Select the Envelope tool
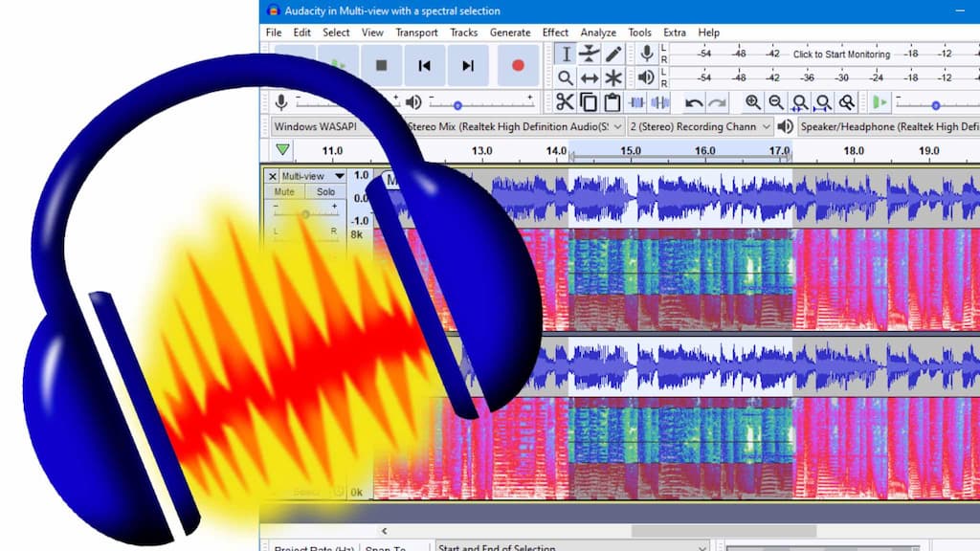The width and height of the screenshot is (980, 551). [x=589, y=54]
